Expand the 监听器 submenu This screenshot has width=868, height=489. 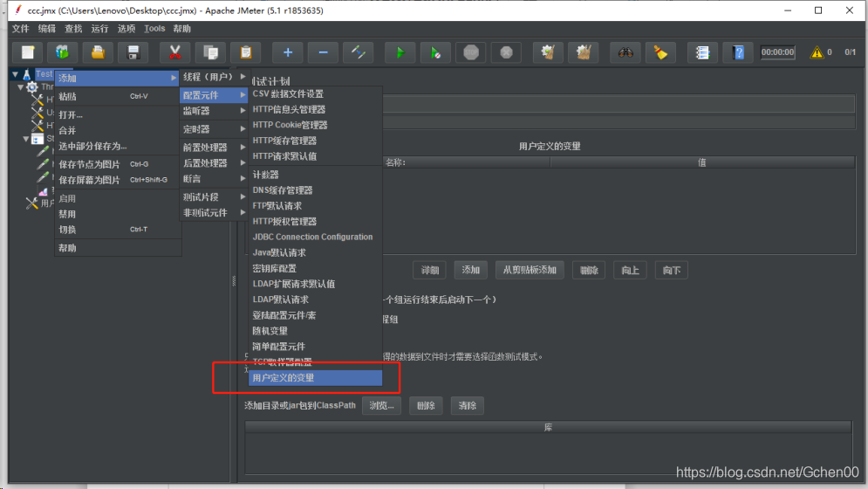coord(215,111)
